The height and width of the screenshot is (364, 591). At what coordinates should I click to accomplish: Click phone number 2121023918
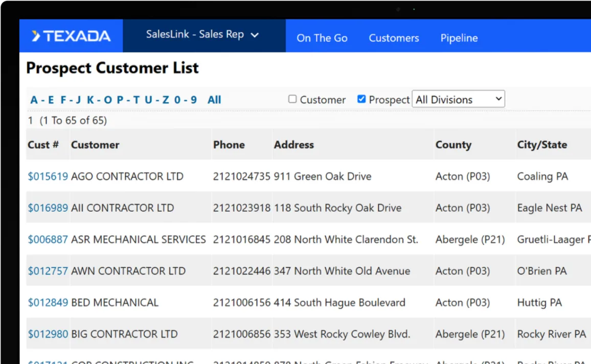[x=242, y=208]
